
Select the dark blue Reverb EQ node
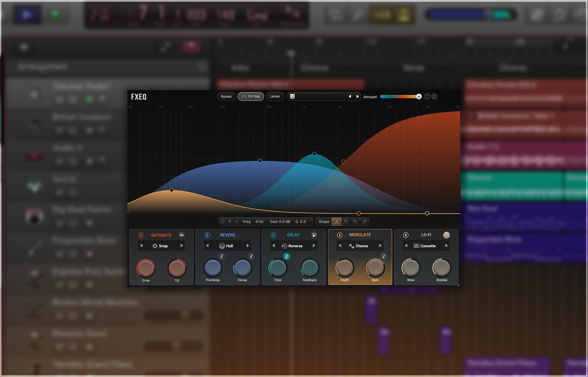pyautogui.click(x=260, y=161)
